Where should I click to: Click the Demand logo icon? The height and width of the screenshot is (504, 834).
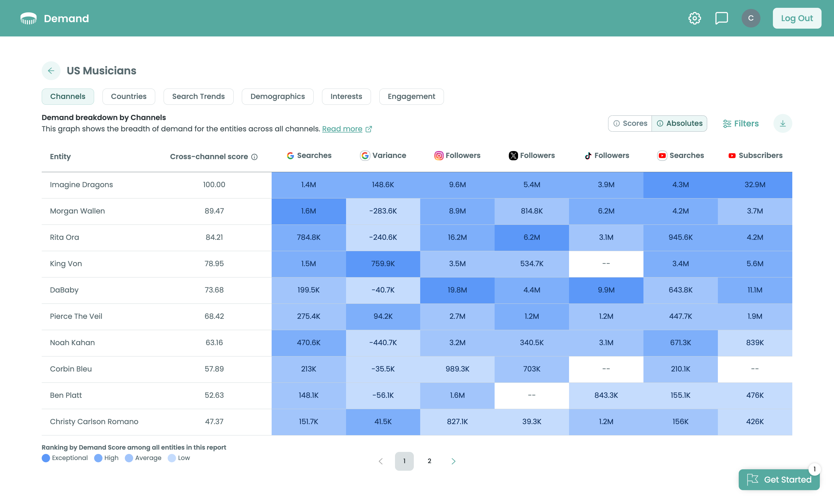[28, 18]
